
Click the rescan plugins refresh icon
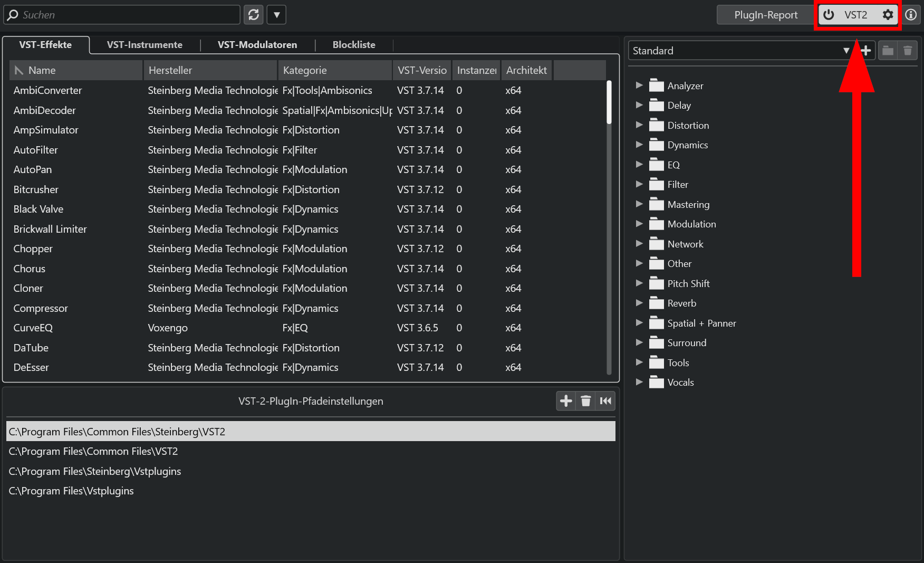(254, 15)
